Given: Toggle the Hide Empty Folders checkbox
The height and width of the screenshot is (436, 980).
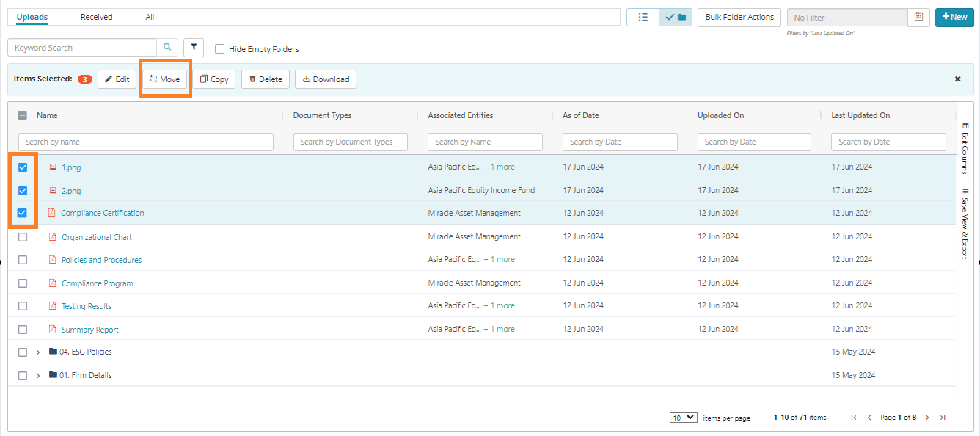Looking at the screenshot, I should [219, 49].
